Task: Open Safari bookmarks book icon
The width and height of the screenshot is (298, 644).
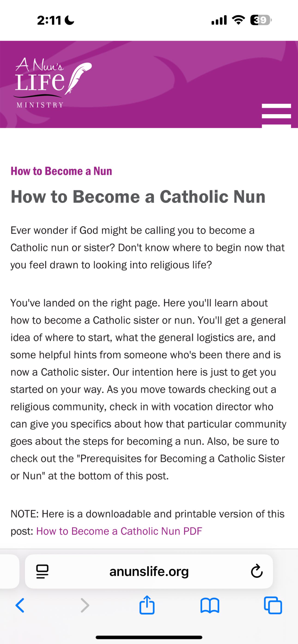Action: (210, 605)
